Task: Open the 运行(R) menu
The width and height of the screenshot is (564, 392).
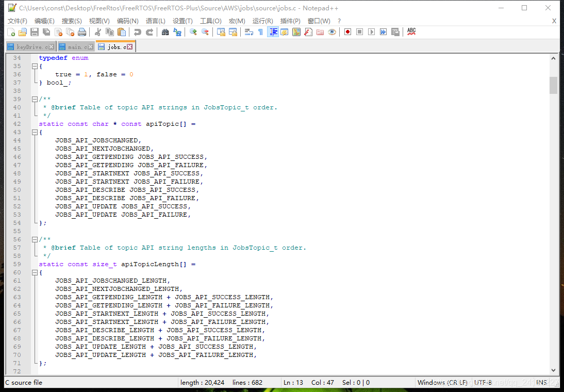Action: pos(262,21)
